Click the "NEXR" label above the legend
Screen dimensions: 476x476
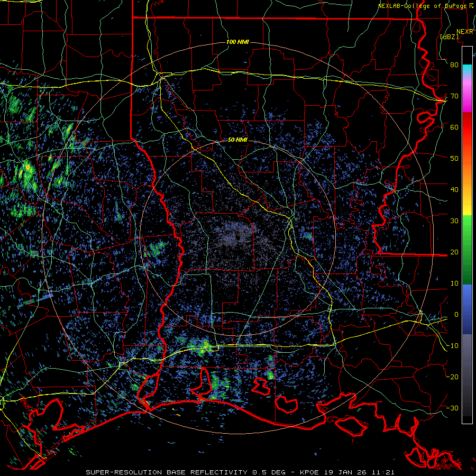coord(465,32)
